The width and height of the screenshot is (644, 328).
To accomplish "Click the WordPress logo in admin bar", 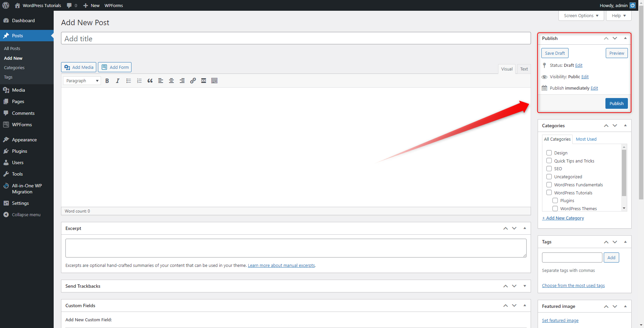I will (6, 5).
